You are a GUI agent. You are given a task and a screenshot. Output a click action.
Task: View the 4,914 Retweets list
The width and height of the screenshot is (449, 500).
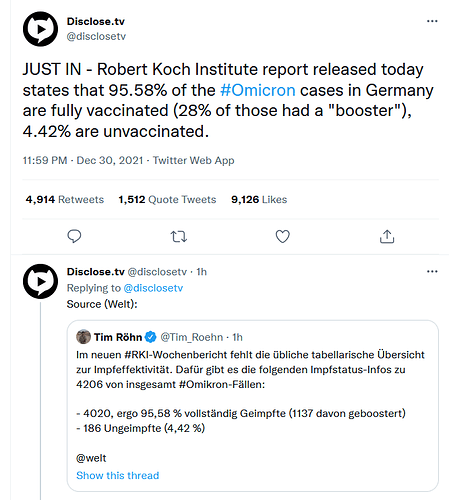click(x=65, y=199)
